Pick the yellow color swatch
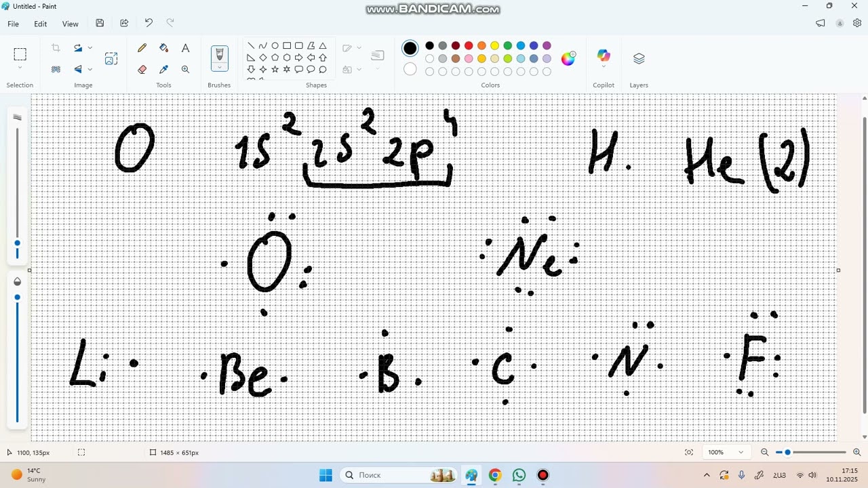The image size is (868, 488). point(495,46)
